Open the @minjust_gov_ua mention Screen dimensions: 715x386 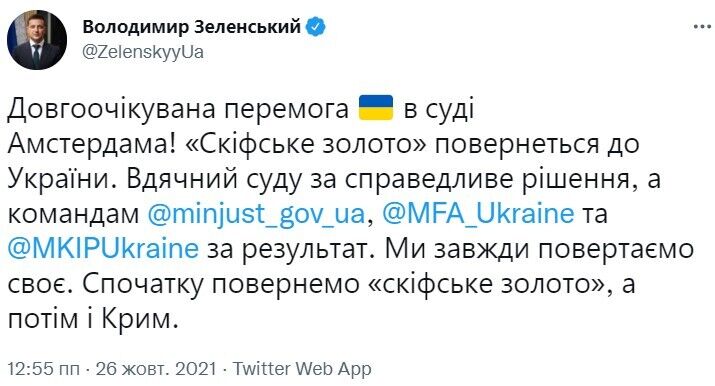pyautogui.click(x=257, y=215)
